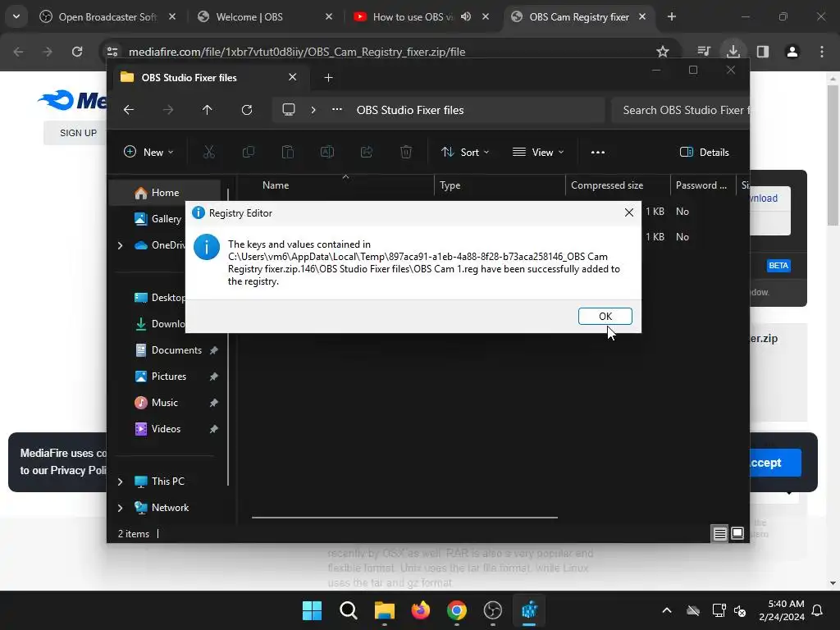The width and height of the screenshot is (840, 630).
Task: Open Chrome profile icon
Action: (x=792, y=52)
